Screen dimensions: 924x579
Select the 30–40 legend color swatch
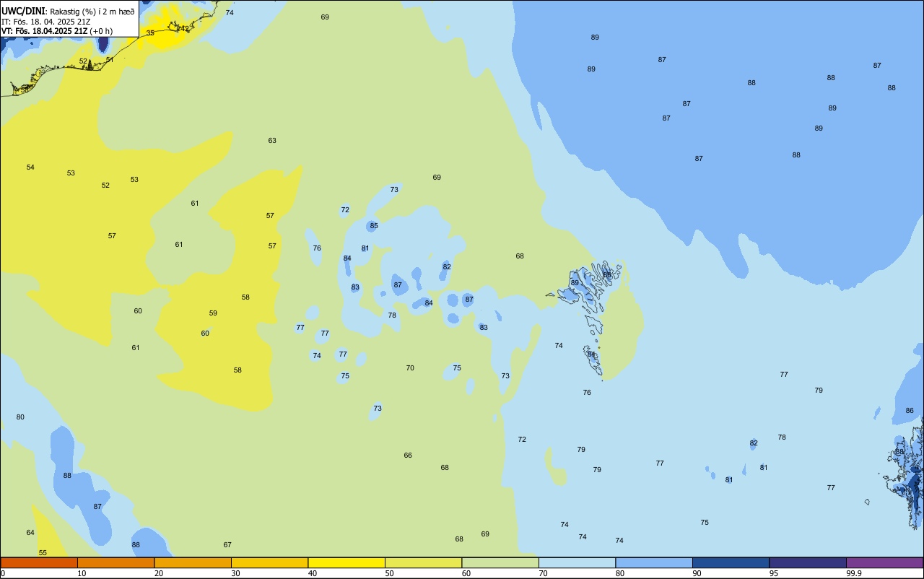(x=269, y=562)
